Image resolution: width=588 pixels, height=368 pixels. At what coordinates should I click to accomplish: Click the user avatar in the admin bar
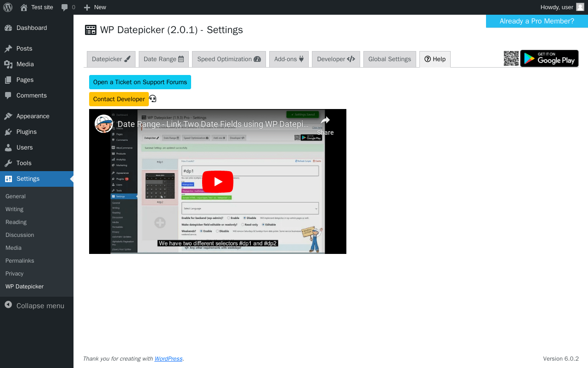(x=580, y=7)
